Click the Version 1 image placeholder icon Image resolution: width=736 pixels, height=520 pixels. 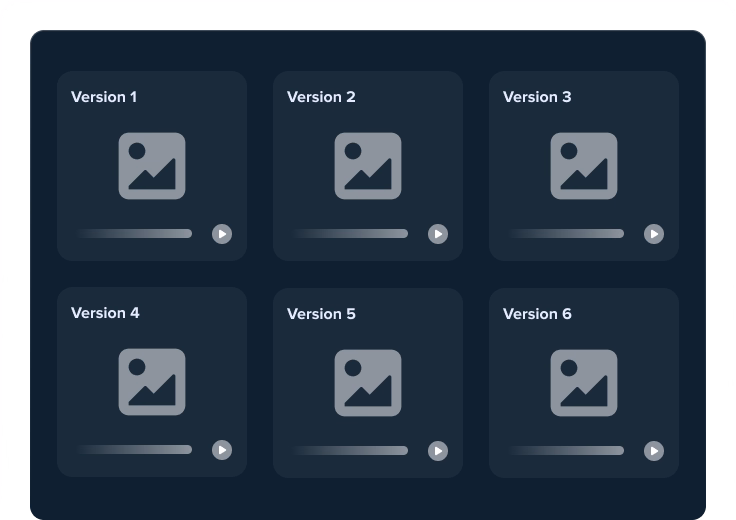coord(152,166)
